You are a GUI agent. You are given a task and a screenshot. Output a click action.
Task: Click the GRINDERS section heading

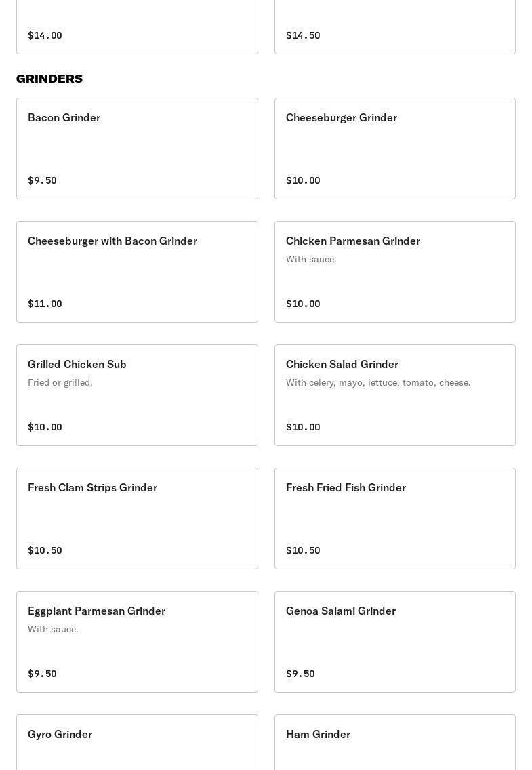[x=49, y=79]
